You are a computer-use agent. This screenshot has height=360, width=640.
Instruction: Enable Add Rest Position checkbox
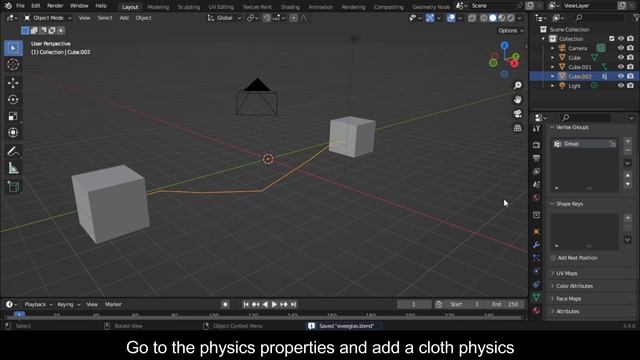[553, 258]
